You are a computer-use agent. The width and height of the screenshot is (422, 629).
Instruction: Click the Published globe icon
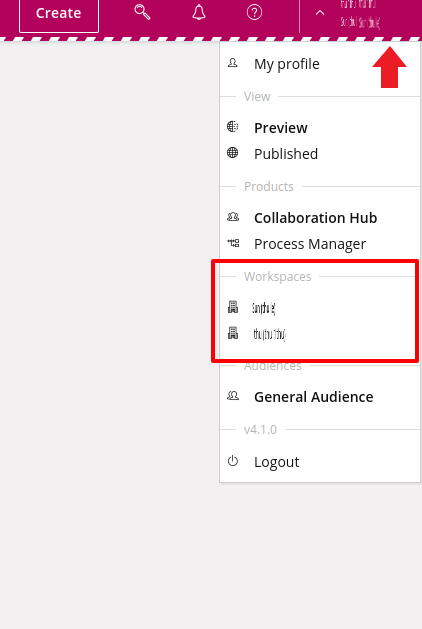[233, 152]
